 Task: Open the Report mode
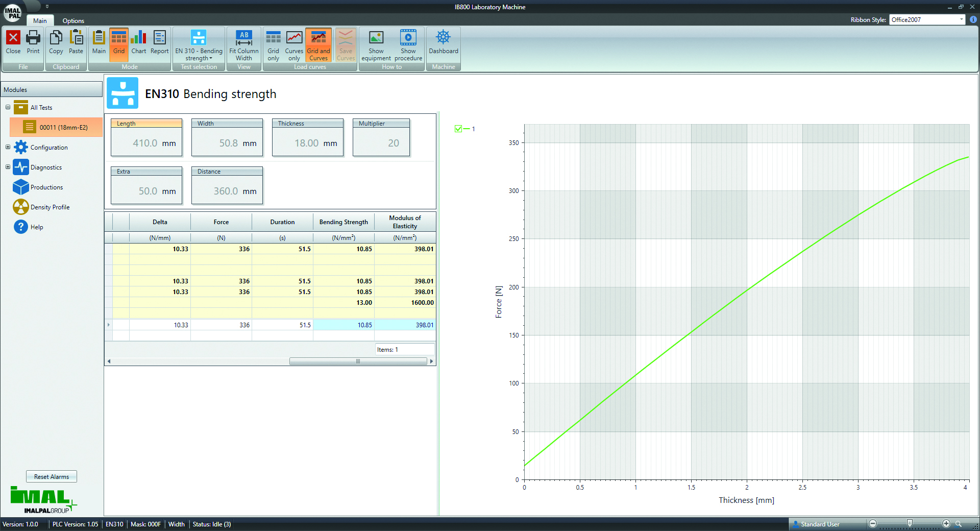160,42
